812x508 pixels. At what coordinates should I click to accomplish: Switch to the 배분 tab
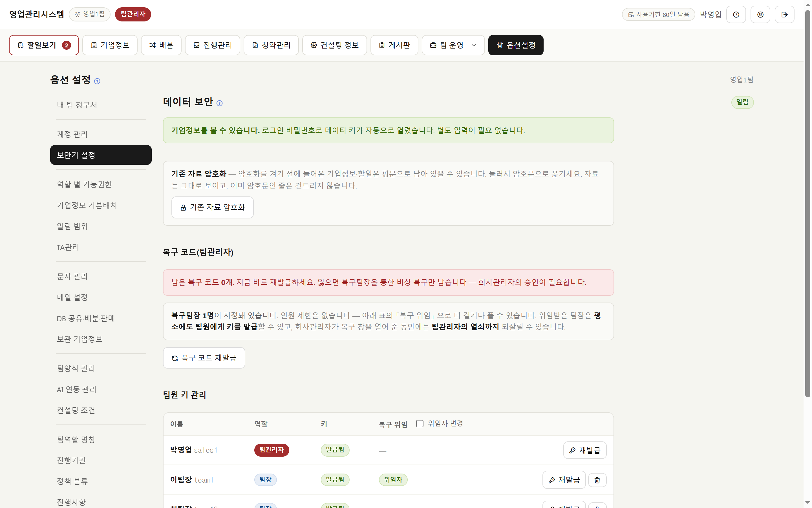click(x=161, y=45)
